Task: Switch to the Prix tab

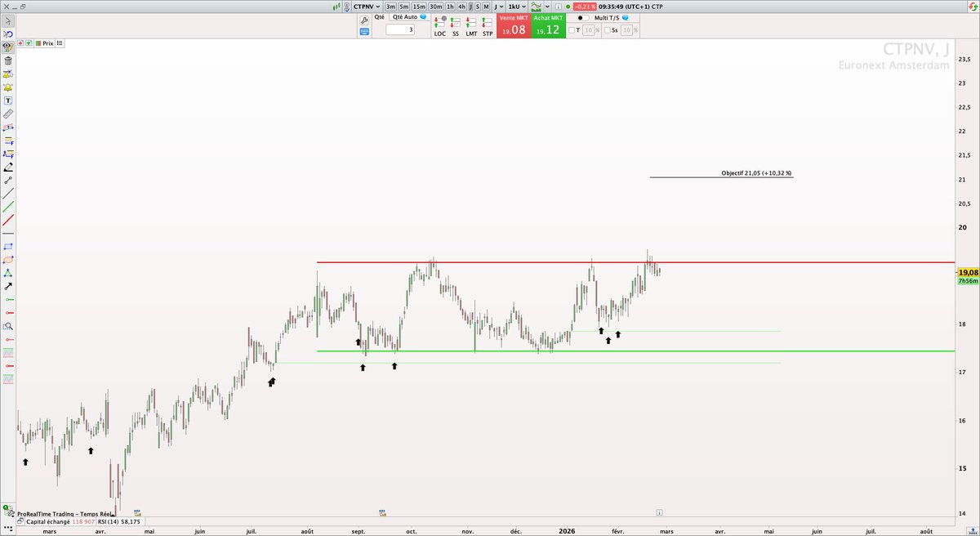Action: pyautogui.click(x=45, y=44)
